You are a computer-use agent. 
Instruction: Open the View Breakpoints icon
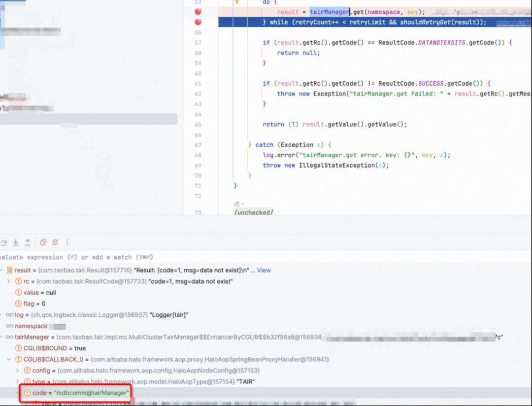point(43,242)
